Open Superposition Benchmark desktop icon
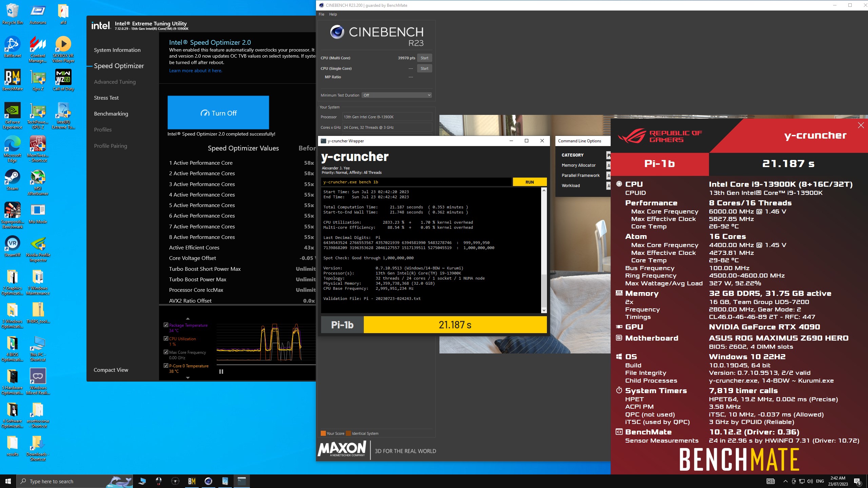This screenshot has height=488, width=868. click(13, 216)
